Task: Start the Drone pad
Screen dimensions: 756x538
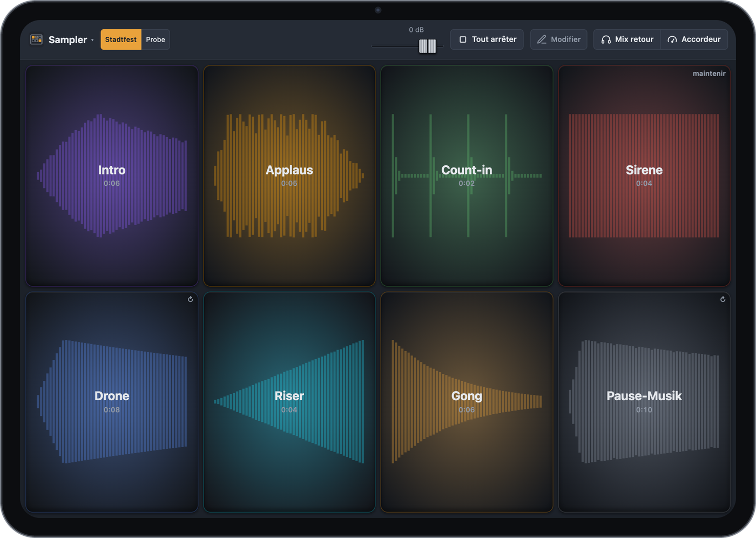Action: click(112, 402)
